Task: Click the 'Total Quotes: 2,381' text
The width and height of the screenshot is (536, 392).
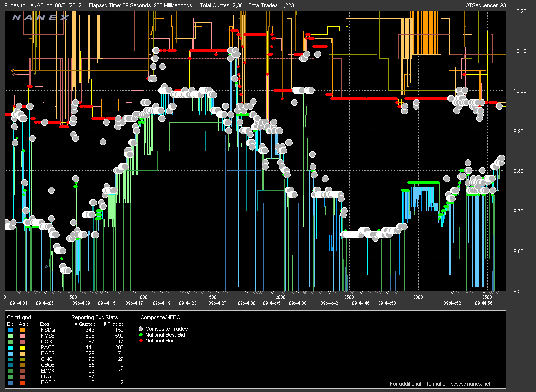Action: 223,5
